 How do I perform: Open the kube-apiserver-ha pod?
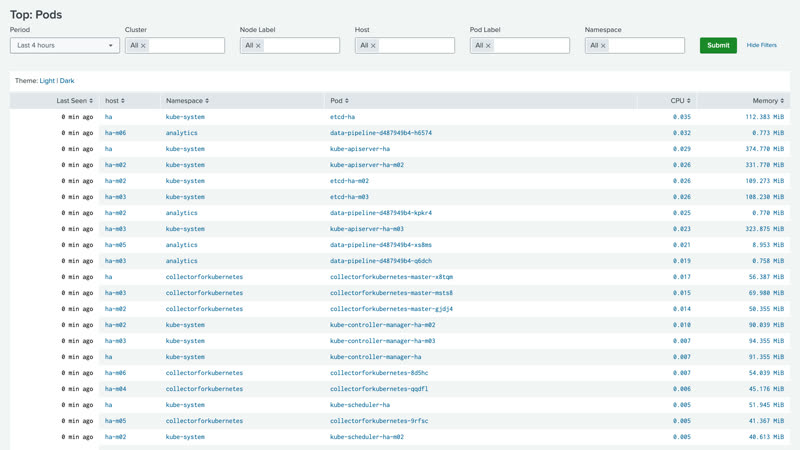360,149
